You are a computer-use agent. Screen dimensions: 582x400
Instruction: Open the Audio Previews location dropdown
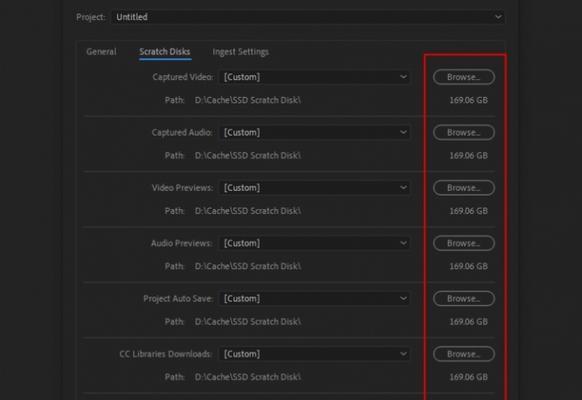(315, 243)
